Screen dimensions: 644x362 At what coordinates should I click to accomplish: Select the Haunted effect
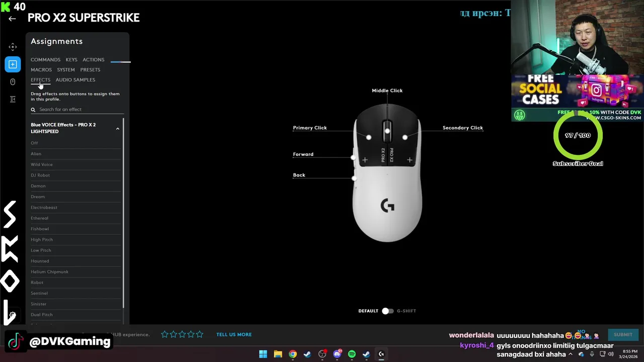[x=75, y=261]
